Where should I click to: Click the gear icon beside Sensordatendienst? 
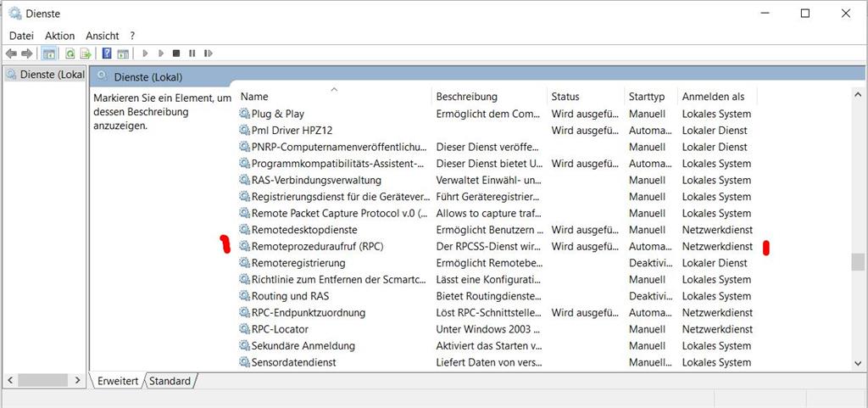(244, 362)
